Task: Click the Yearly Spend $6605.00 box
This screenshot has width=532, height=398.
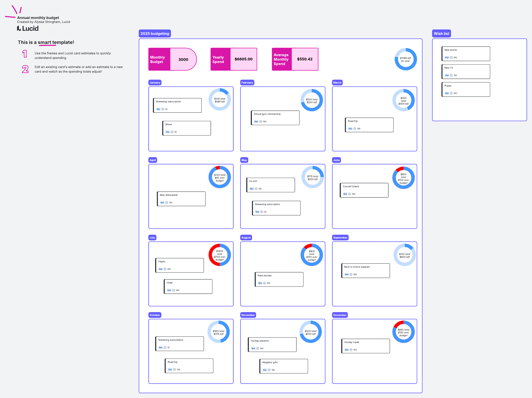Action: [243, 59]
